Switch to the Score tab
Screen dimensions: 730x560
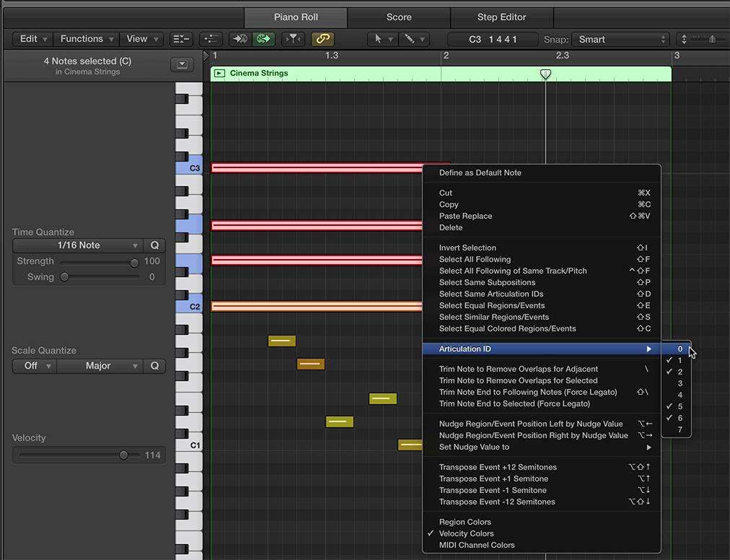click(399, 17)
